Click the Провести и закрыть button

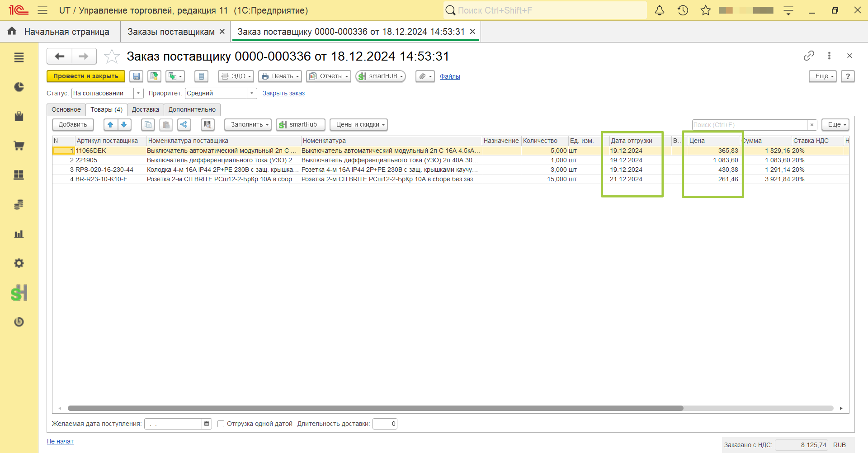click(86, 76)
